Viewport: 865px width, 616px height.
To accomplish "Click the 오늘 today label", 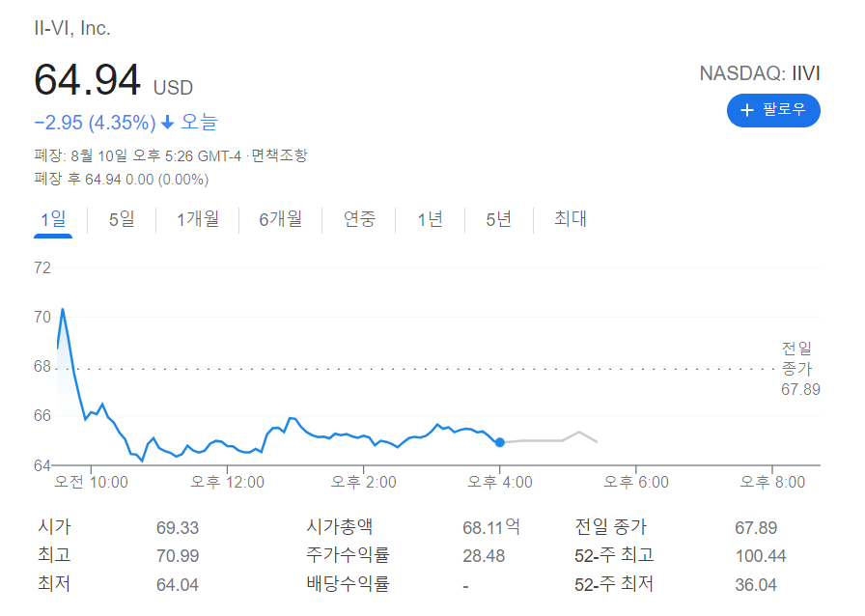I will click(199, 122).
